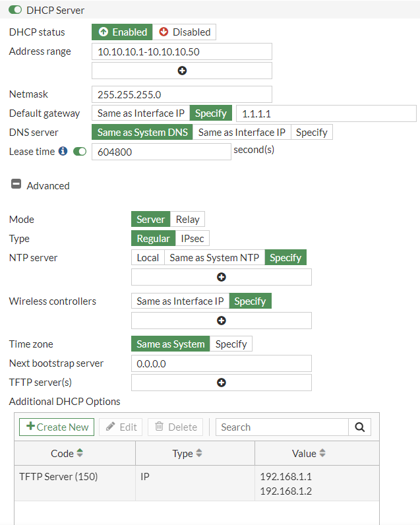This screenshot has height=525, width=420.
Task: Add a wireless controller with plus icon
Action: click(222, 321)
